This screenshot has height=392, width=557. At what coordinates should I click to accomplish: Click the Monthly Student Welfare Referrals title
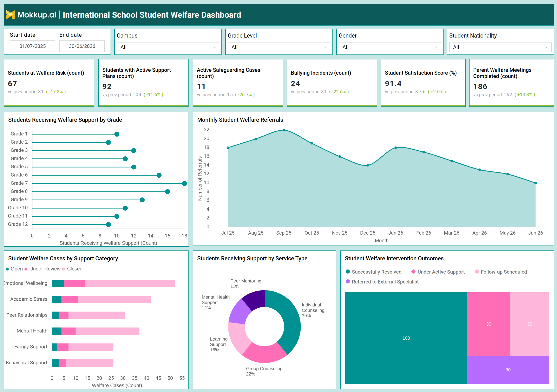(x=240, y=120)
